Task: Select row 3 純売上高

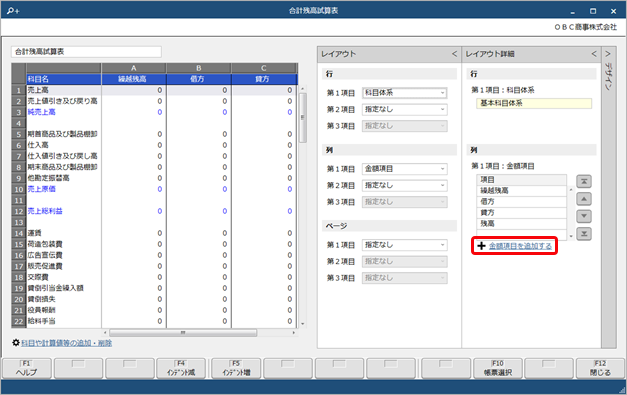Action: [64, 112]
